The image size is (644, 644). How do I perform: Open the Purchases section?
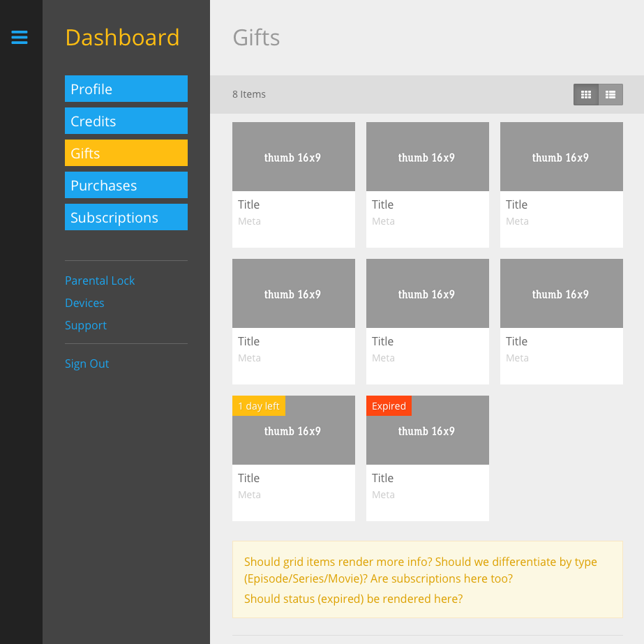[x=126, y=185]
